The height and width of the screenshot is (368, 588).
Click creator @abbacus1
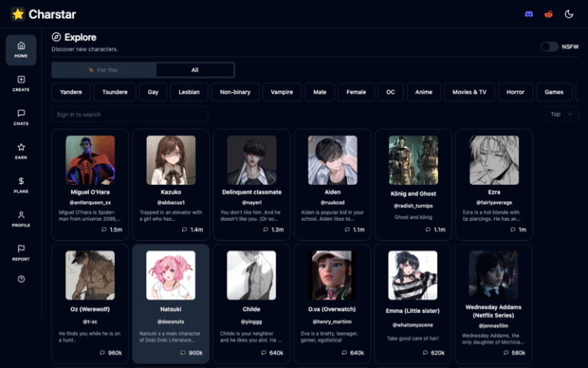(171, 202)
